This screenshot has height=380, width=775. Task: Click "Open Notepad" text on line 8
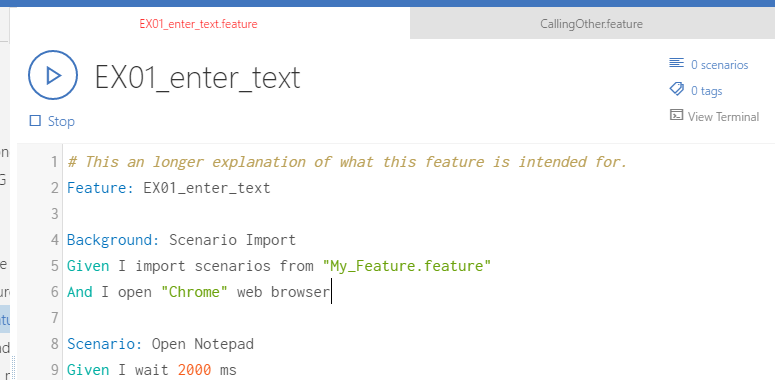203,344
